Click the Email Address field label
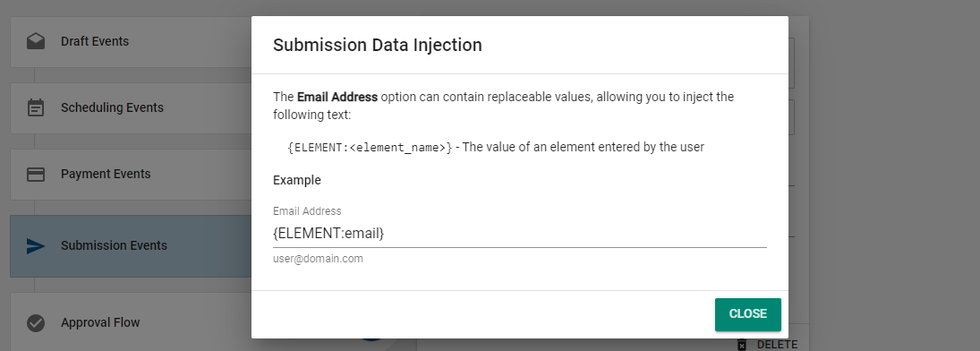This screenshot has height=351, width=980. tap(307, 210)
